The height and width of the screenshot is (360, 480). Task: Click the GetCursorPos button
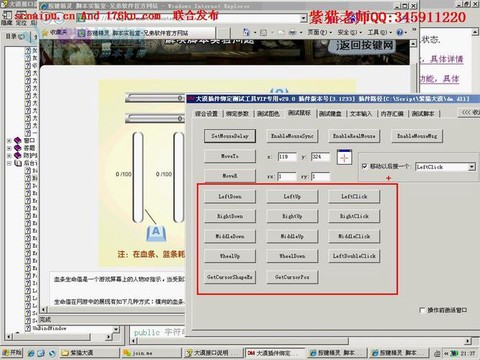click(292, 277)
